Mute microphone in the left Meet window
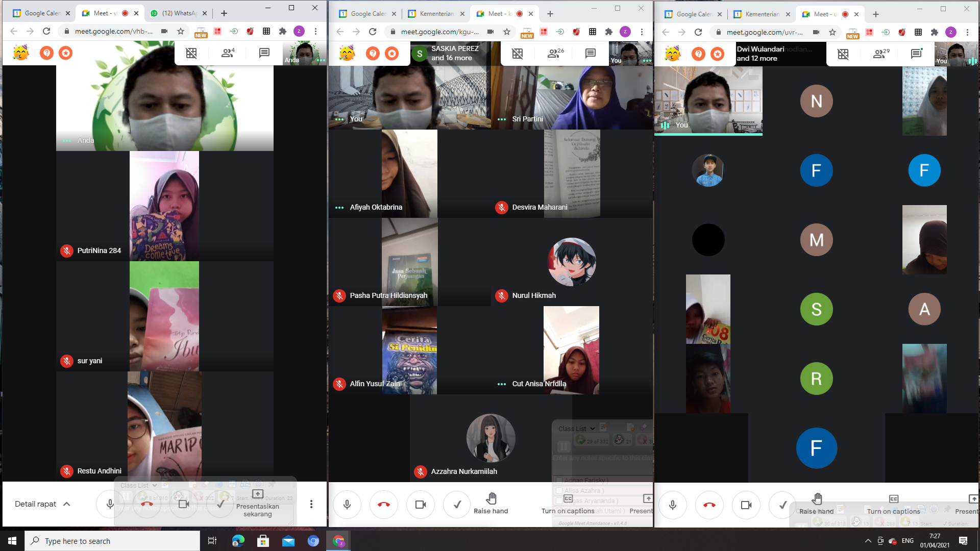 tap(110, 504)
